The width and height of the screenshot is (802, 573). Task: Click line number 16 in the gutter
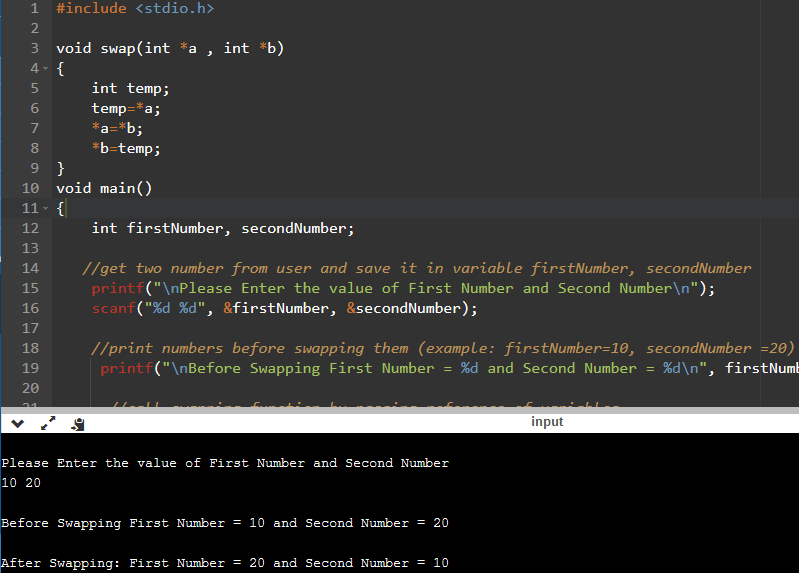[x=30, y=308]
